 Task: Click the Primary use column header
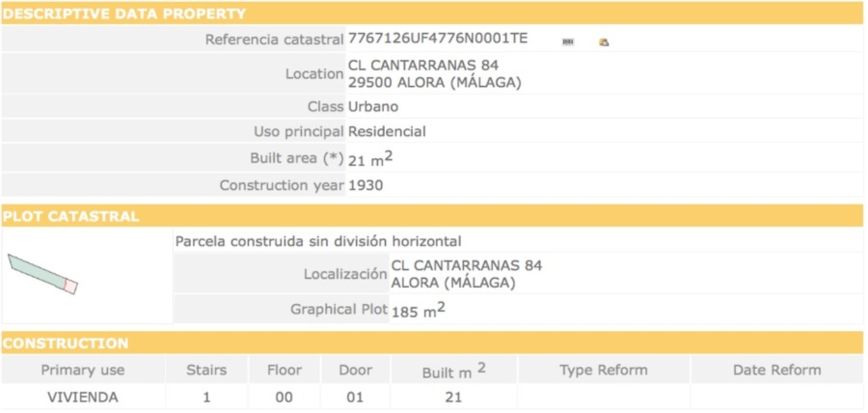tap(83, 370)
